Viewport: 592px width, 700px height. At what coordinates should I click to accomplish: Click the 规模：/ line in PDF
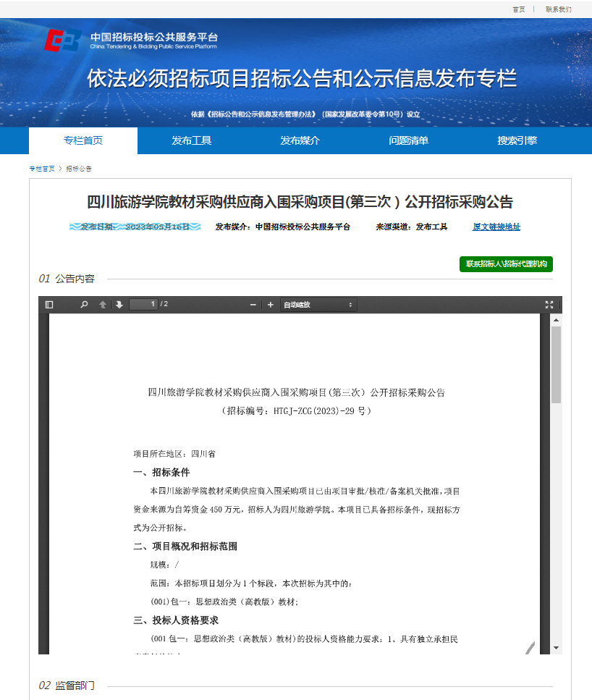164,565
